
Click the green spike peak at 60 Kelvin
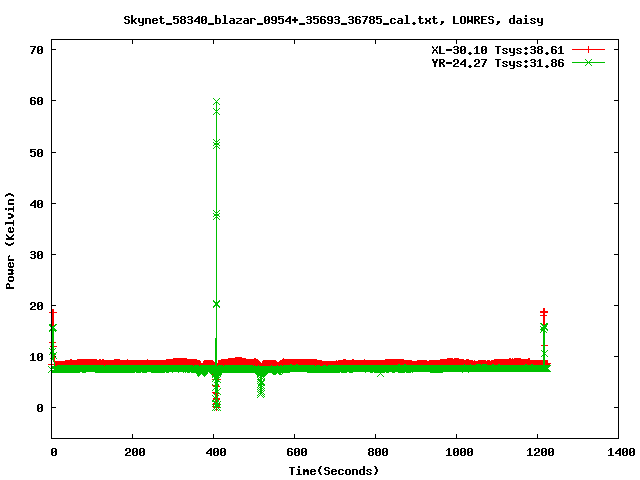click(216, 102)
